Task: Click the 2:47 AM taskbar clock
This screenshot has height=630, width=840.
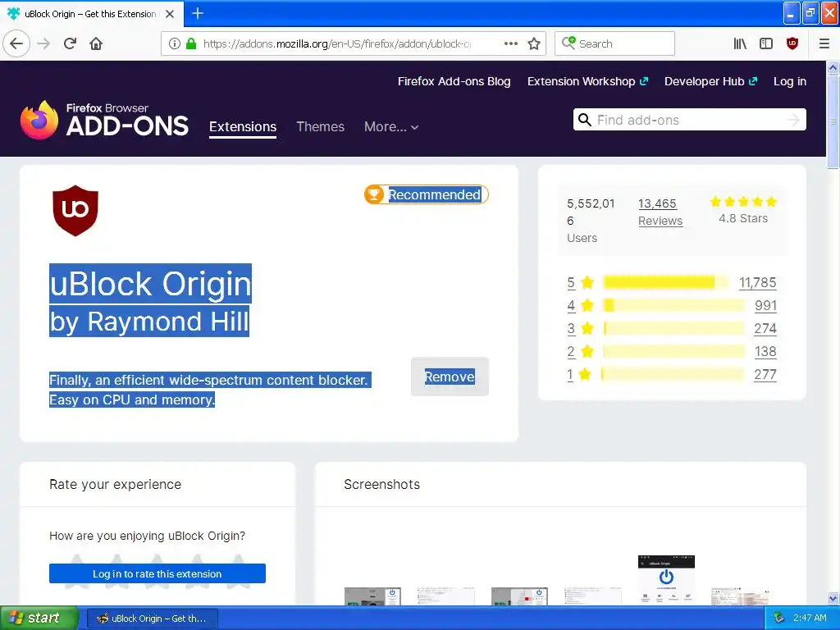Action: point(810,618)
